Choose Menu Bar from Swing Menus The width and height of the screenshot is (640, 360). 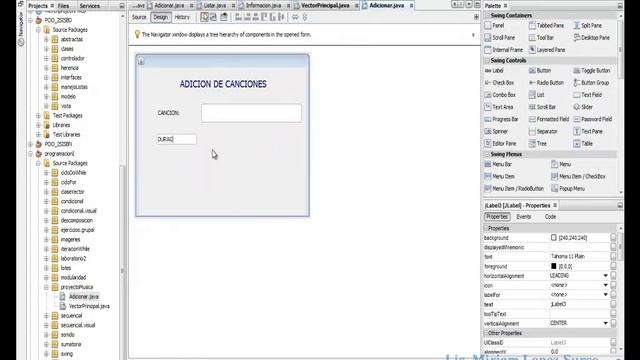pos(498,164)
